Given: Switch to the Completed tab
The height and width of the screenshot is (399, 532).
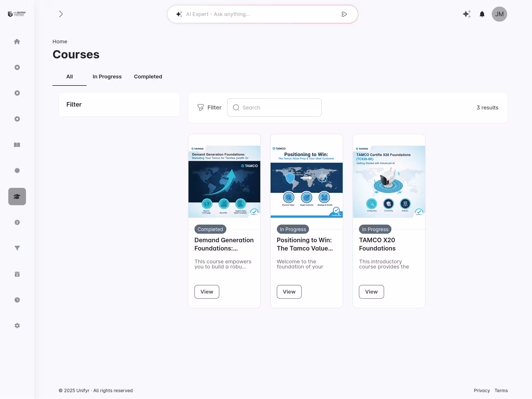Looking at the screenshot, I should coord(148,76).
